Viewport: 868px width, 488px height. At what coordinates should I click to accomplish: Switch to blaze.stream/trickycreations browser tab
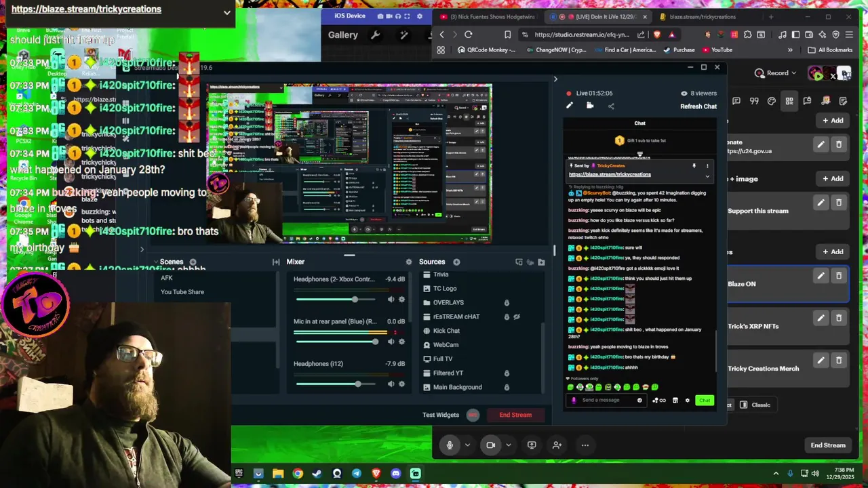point(703,17)
